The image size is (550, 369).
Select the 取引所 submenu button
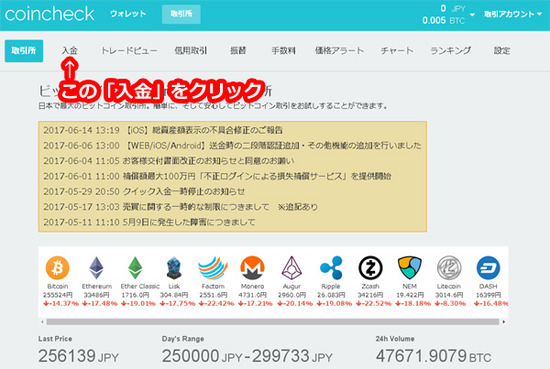point(24,51)
